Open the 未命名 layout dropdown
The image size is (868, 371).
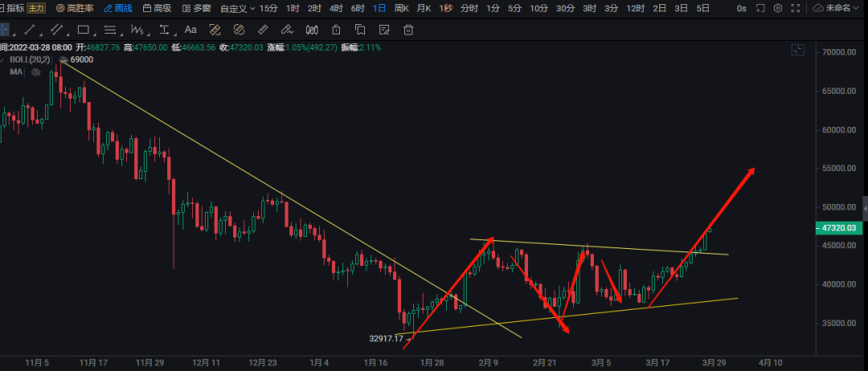point(837,8)
